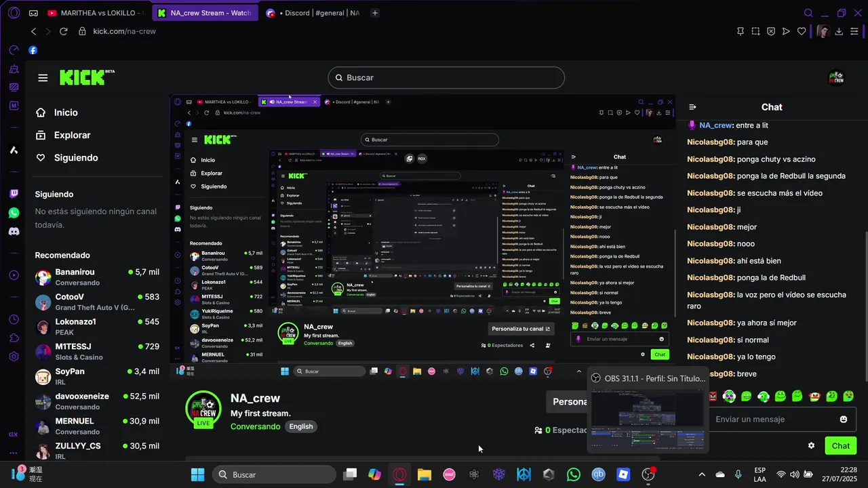Select the NA_crew Stream tab
Screen dimensions: 868x488
(204, 13)
